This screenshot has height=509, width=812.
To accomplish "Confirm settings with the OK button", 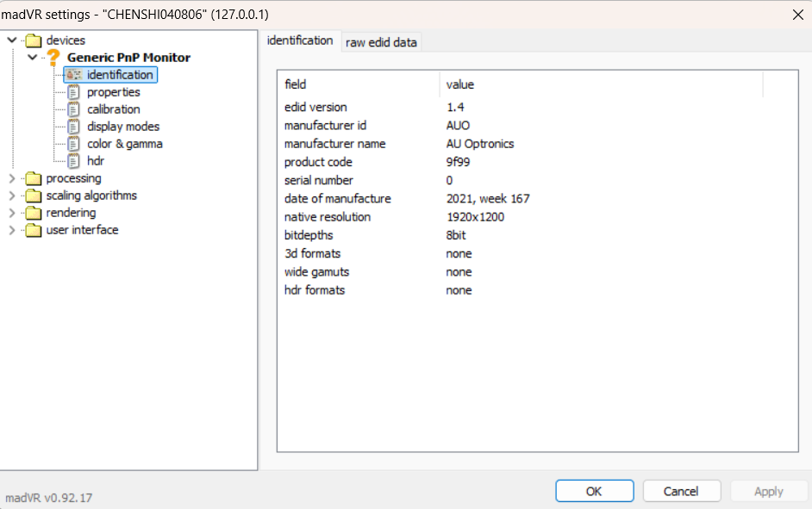I will pyautogui.click(x=594, y=491).
